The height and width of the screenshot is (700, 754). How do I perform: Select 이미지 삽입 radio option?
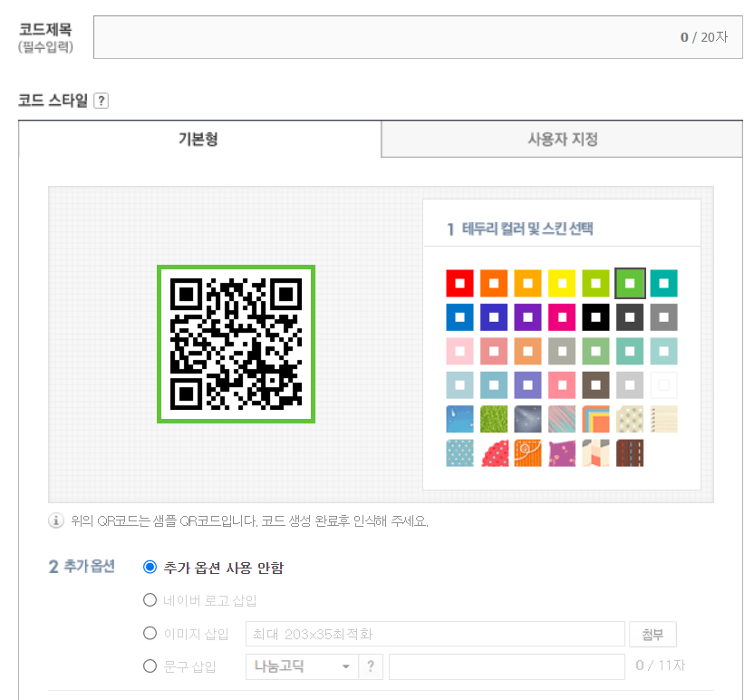(150, 633)
